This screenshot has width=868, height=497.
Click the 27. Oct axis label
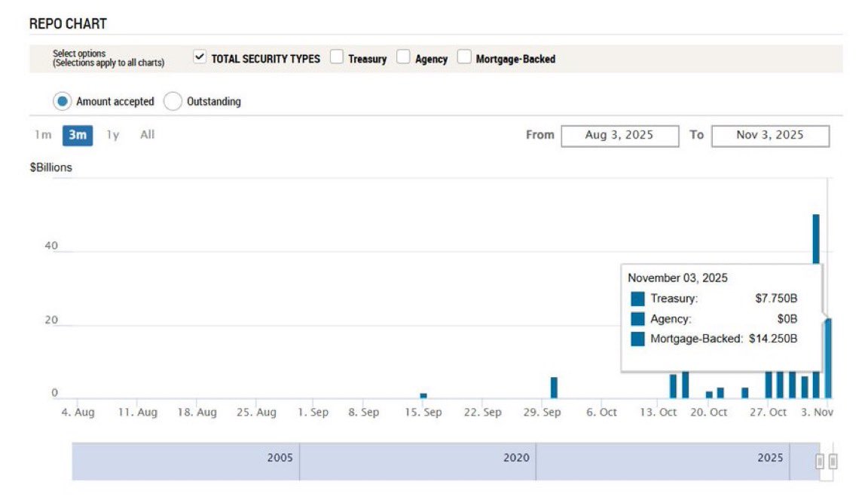(x=769, y=413)
